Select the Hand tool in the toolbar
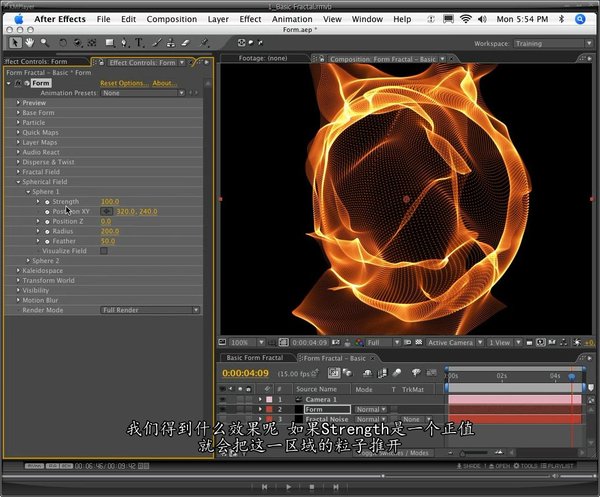The height and width of the screenshot is (497, 600). (30, 43)
